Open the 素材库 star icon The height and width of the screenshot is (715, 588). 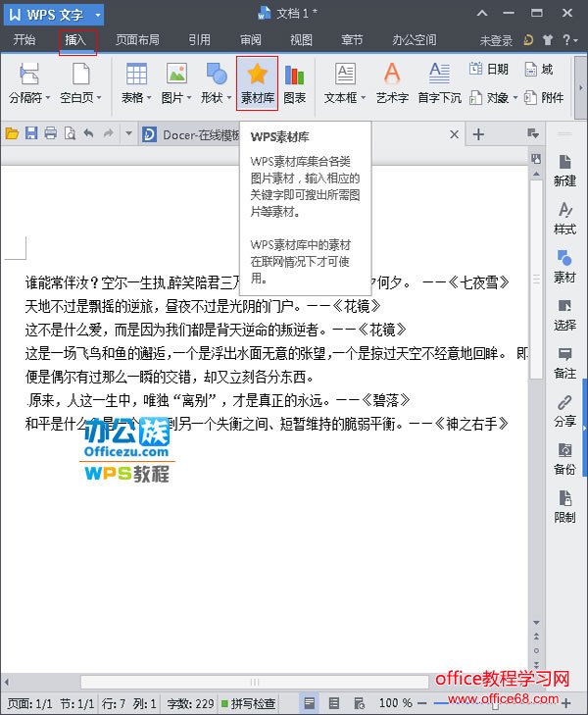257,83
